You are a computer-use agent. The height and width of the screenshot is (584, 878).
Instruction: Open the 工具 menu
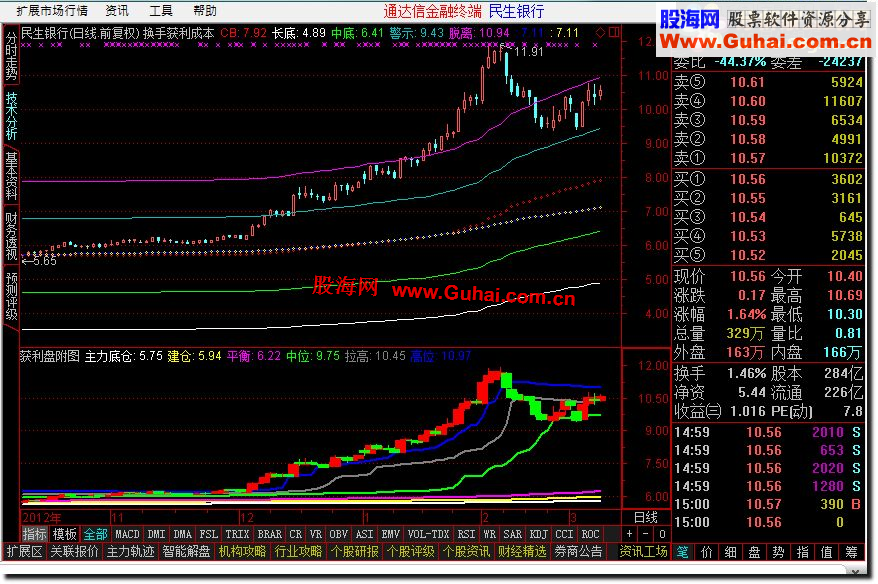pyautogui.click(x=161, y=10)
